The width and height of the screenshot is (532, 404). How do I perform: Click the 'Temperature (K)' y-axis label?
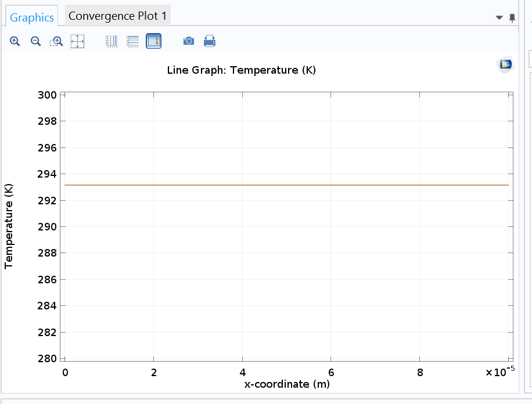click(x=9, y=227)
